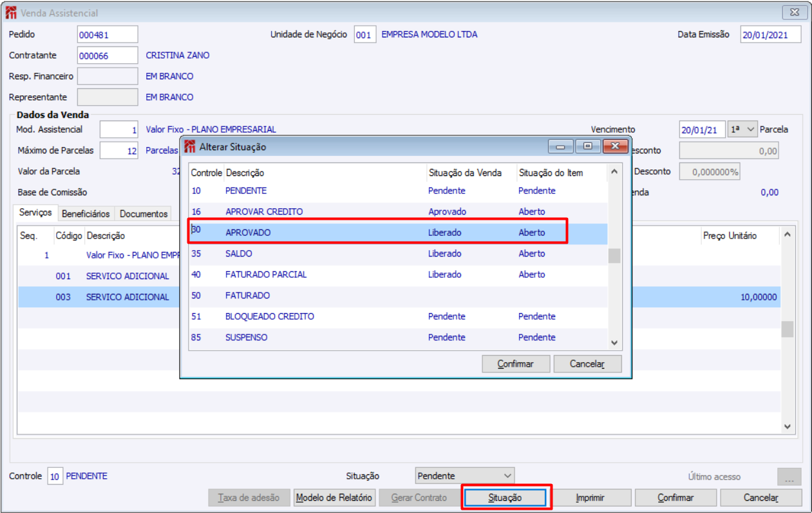
Task: Select the FATURADO row with controle 50
Action: pos(398,295)
